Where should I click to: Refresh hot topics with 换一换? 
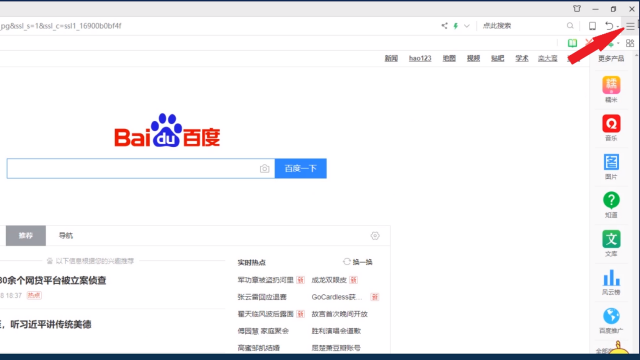[x=358, y=262]
